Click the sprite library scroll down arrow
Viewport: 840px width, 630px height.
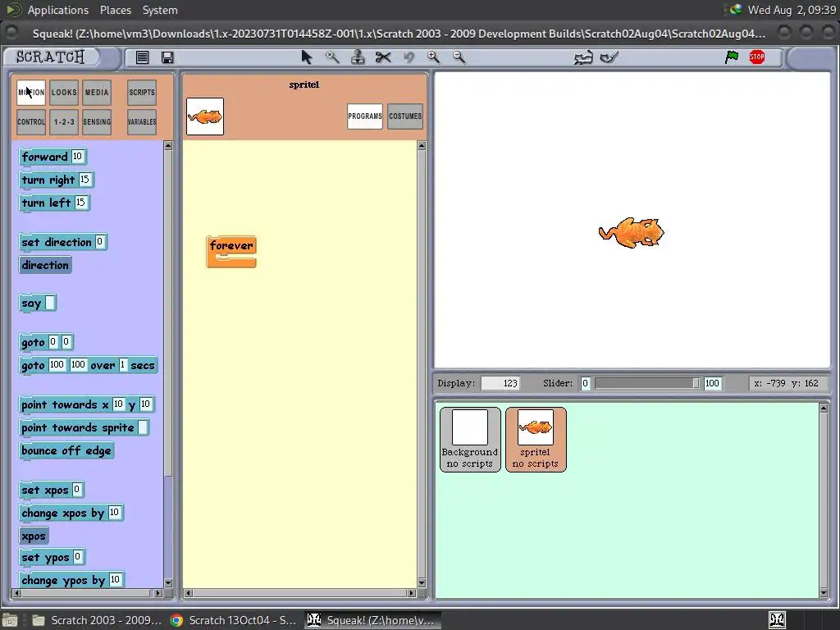tap(824, 592)
